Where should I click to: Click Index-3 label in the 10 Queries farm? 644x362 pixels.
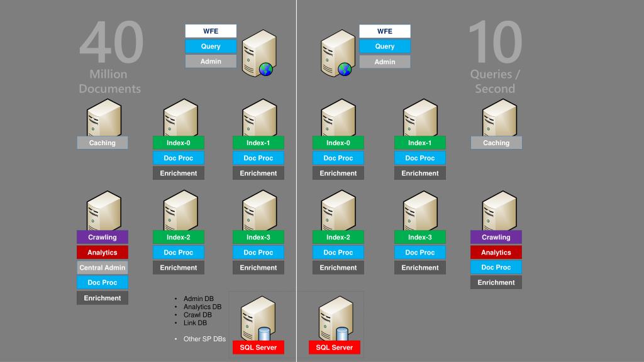419,237
